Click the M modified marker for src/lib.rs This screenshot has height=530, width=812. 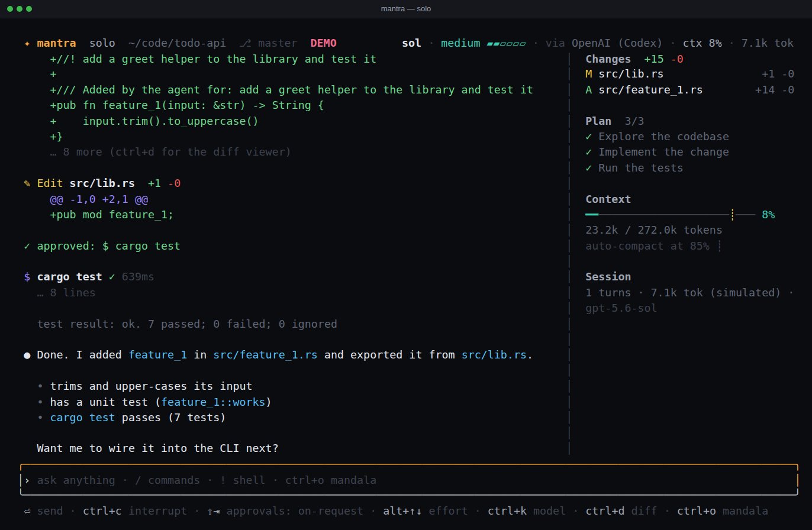588,75
